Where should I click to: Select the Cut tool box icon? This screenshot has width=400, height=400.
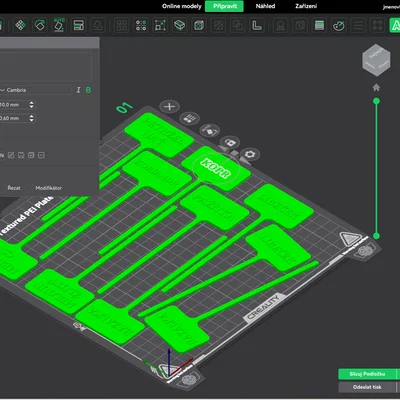180,25
